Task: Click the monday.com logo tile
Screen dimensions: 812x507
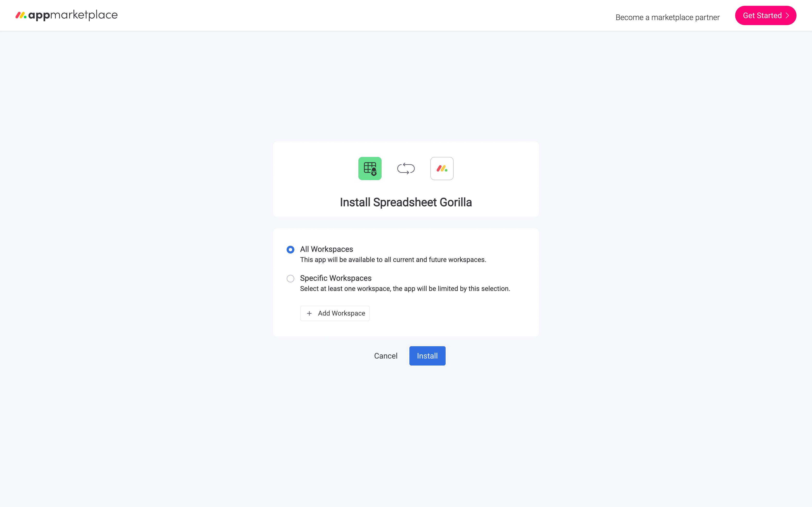Action: [442, 168]
